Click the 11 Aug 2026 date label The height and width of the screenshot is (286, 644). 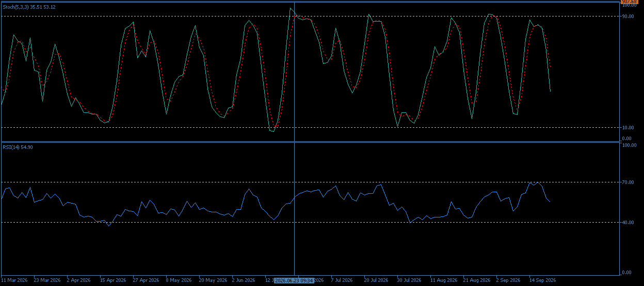pyautogui.click(x=444, y=280)
